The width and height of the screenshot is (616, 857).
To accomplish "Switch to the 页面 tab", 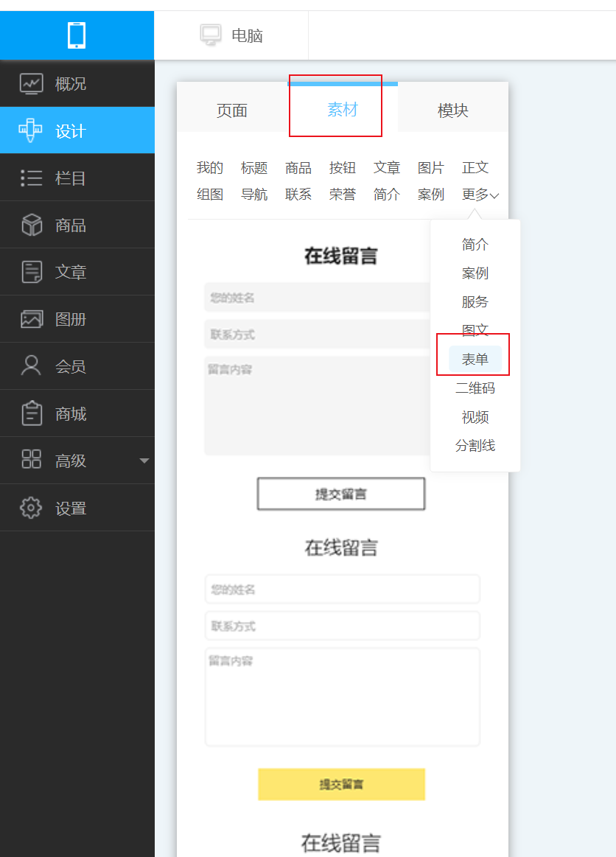I will pyautogui.click(x=231, y=111).
